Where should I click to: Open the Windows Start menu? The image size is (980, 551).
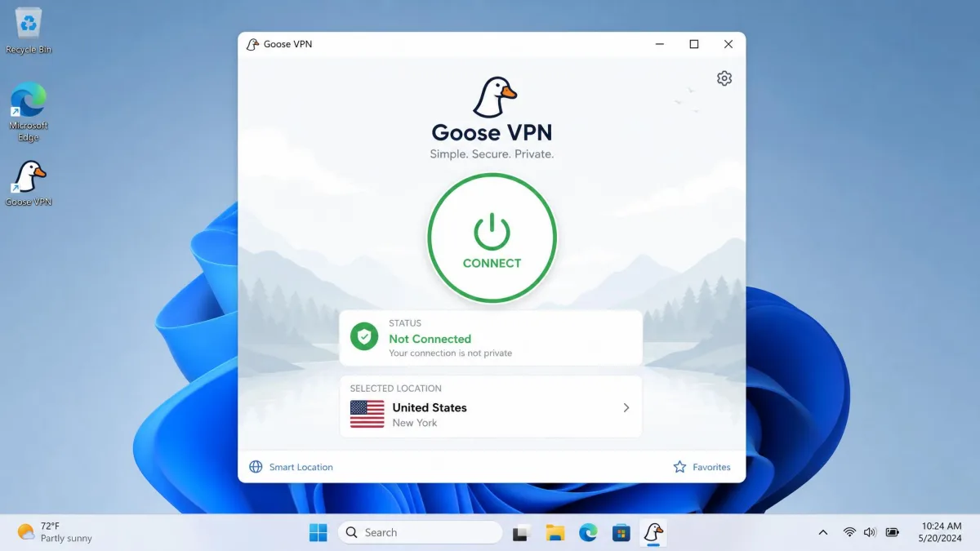point(318,532)
